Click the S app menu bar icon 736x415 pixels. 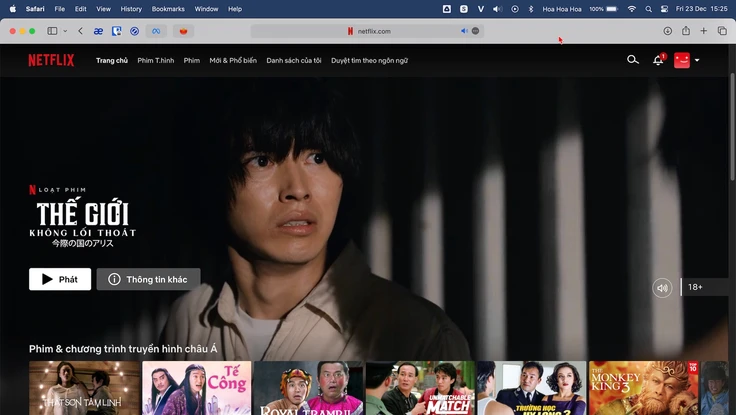pos(464,8)
